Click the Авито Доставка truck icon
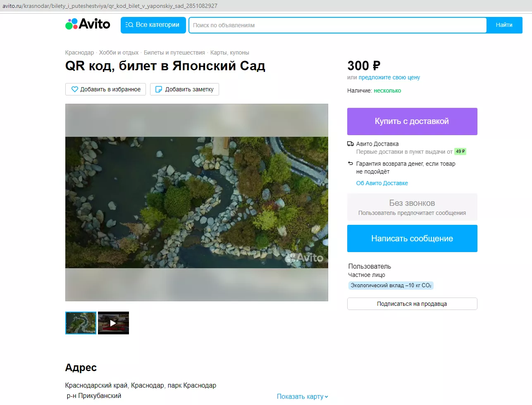Image resolution: width=532 pixels, height=405 pixels. click(351, 144)
